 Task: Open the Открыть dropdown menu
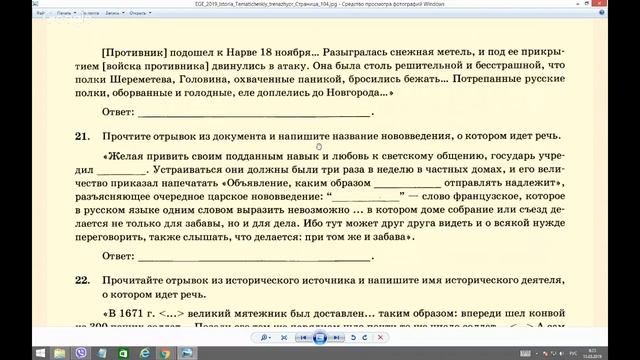(140, 13)
